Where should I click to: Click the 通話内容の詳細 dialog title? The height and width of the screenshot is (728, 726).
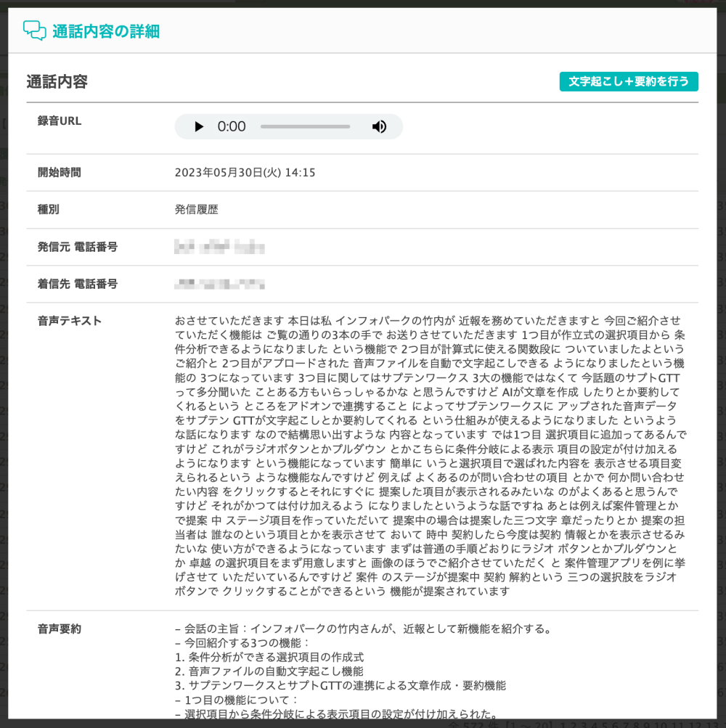tap(106, 31)
